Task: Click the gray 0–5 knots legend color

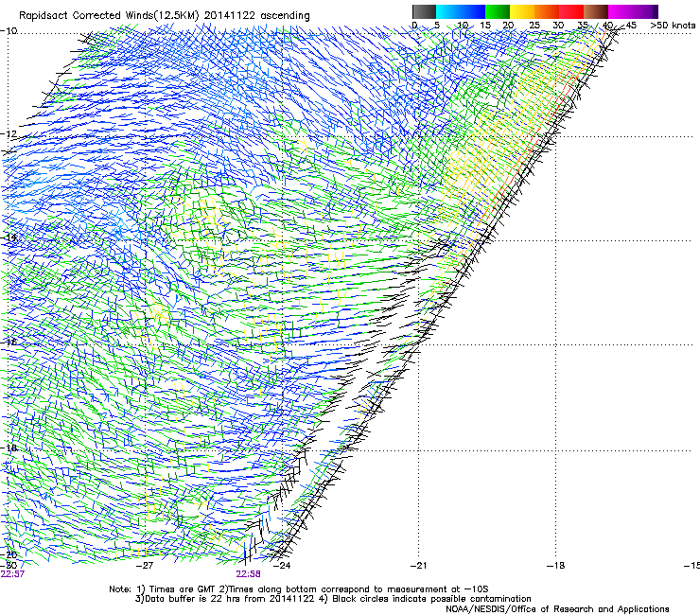Action: (424, 11)
